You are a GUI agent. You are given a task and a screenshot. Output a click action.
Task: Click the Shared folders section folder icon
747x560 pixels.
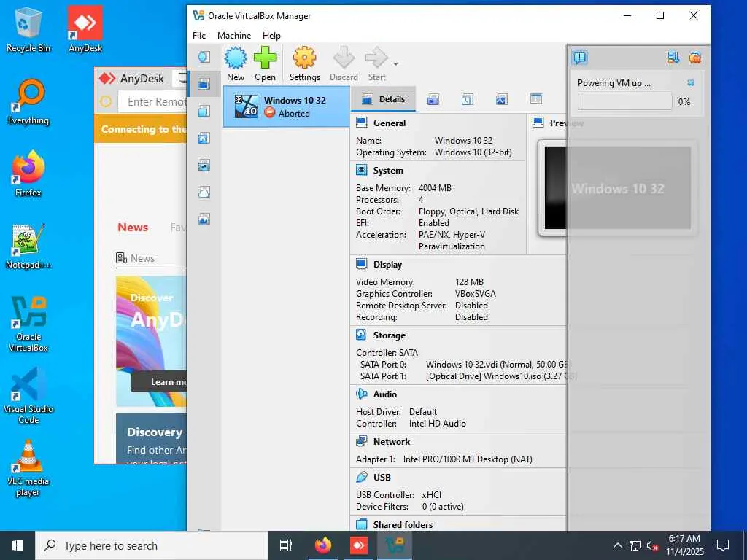[362, 524]
